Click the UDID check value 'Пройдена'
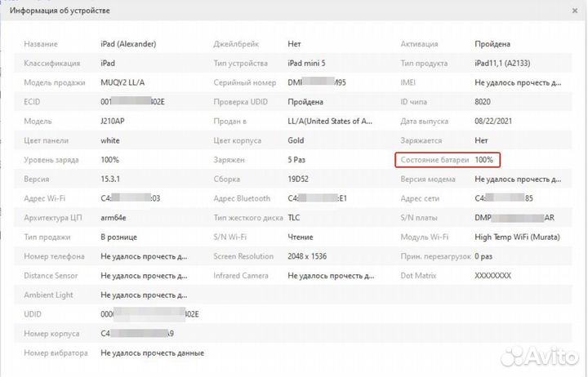Screen dimensions: 588x377 tap(305, 102)
